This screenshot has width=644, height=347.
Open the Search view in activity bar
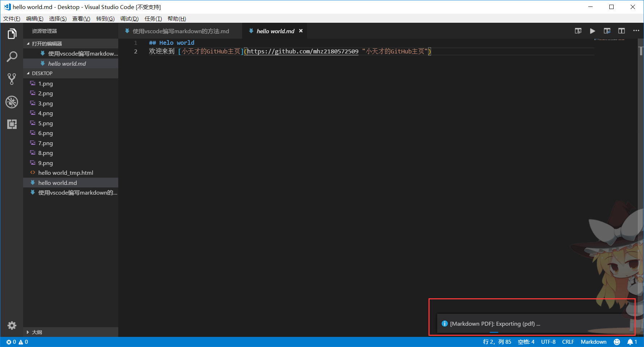12,57
